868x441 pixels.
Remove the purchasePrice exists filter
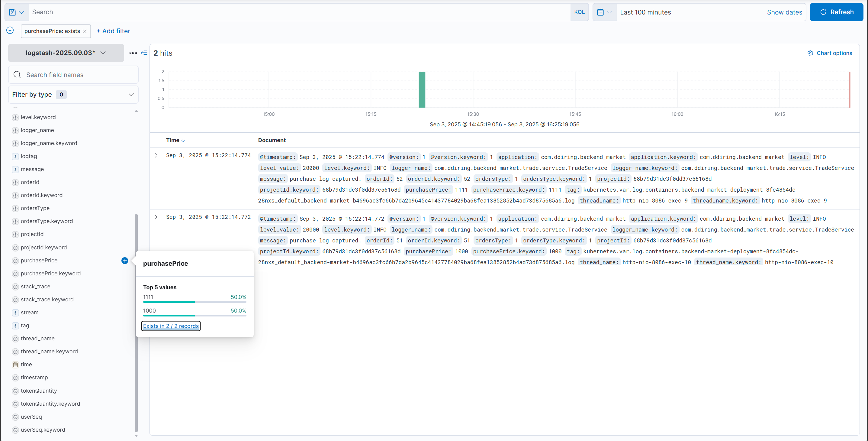(x=85, y=31)
